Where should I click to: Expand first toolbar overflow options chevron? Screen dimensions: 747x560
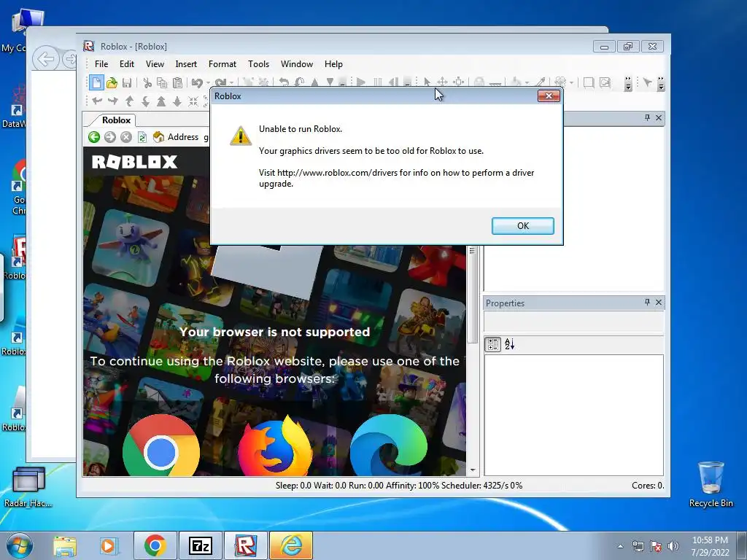[x=628, y=83]
